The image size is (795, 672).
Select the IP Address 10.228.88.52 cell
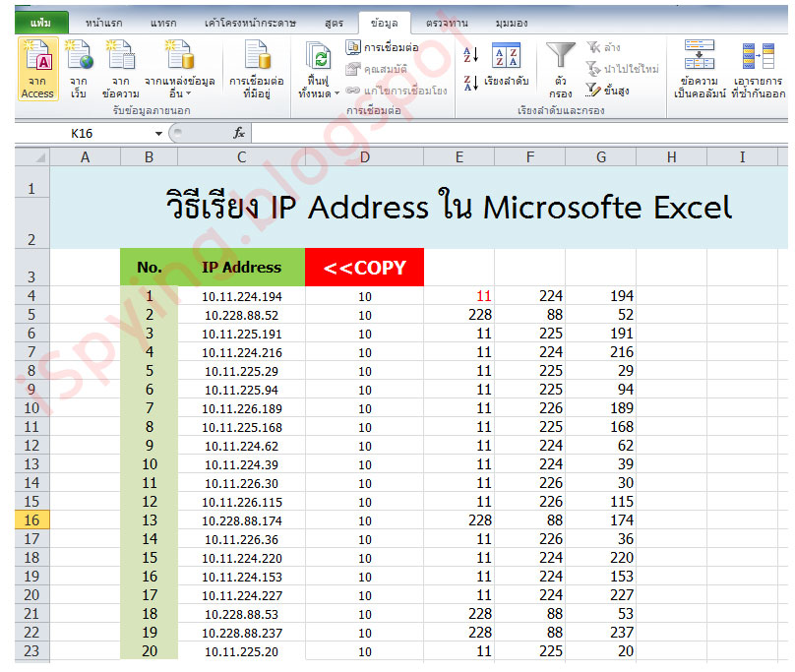pos(240,314)
